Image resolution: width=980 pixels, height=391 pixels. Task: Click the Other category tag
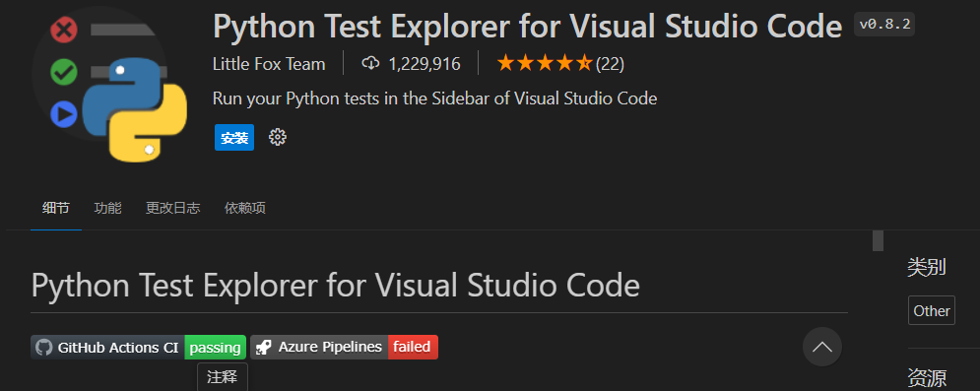tap(932, 310)
